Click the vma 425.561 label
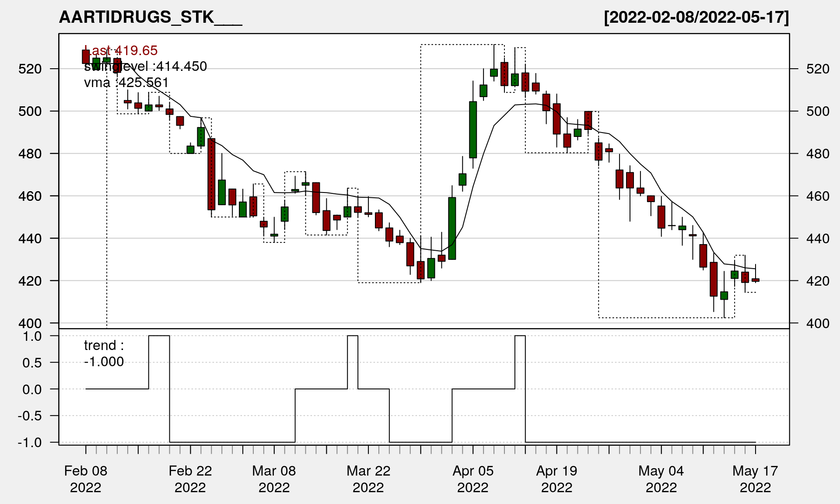This screenshot has height=504, width=840. (126, 82)
